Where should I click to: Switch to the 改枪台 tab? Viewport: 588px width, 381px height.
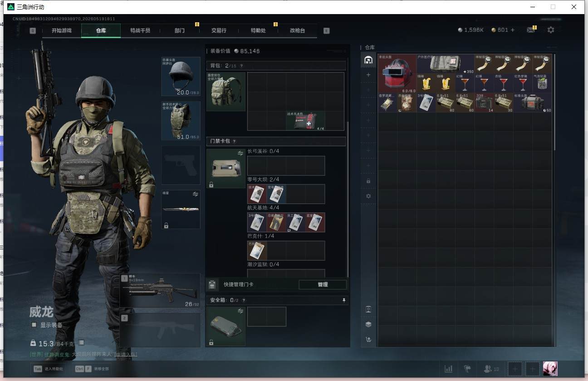coord(297,30)
